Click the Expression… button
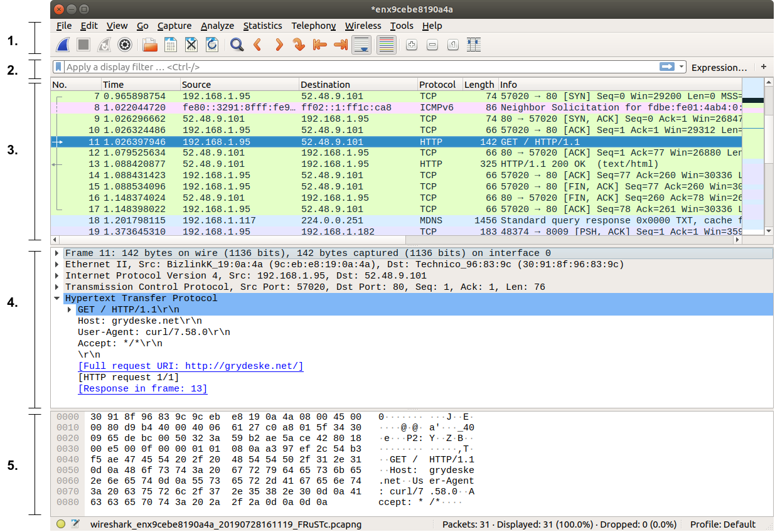 (x=719, y=67)
